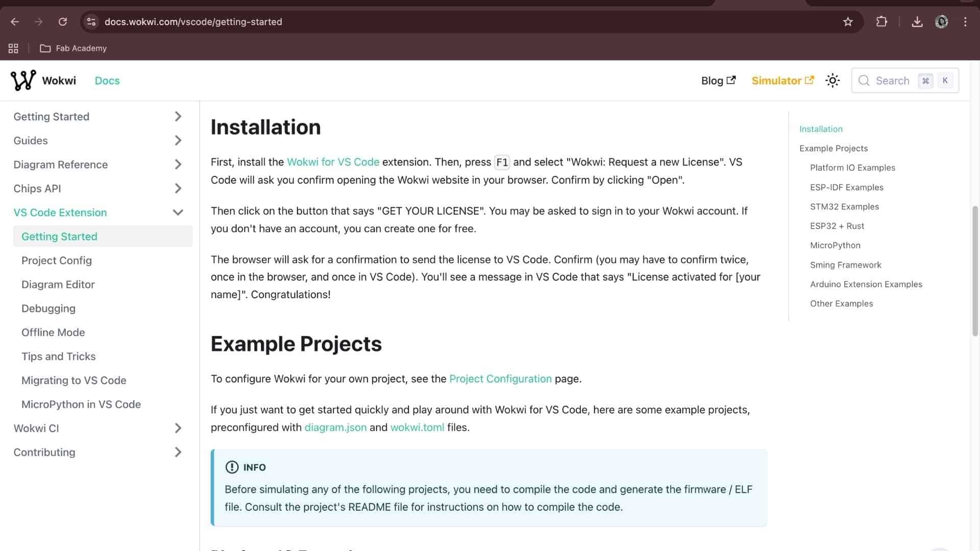This screenshot has height=551, width=980.
Task: Click the site info icon in address bar
Action: tap(91, 22)
